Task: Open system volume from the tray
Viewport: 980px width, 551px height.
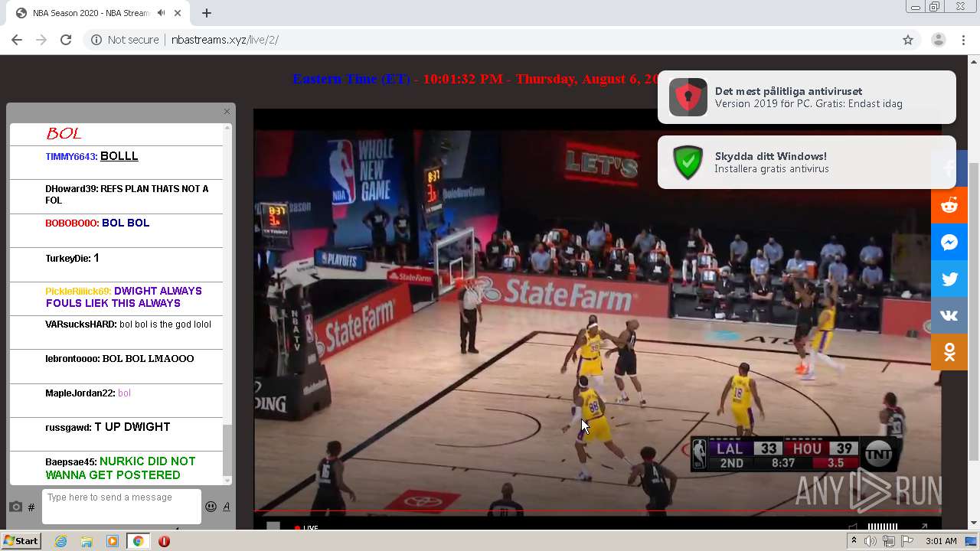Action: tap(871, 541)
